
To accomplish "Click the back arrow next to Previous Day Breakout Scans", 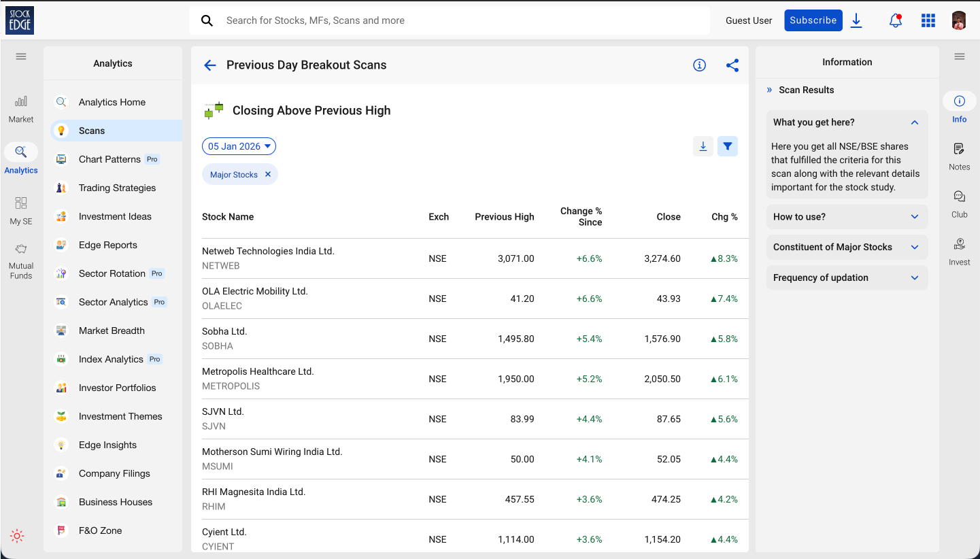I will point(210,65).
